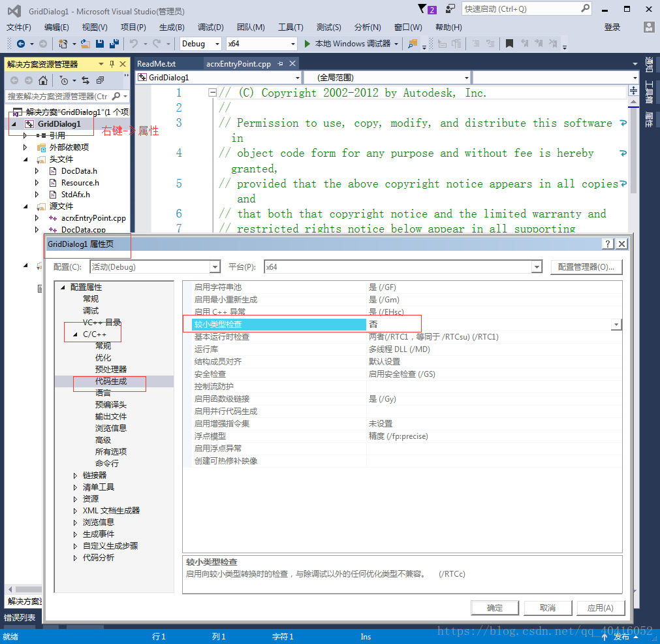This screenshot has width=660, height=644.
Task: Open the x64 platform dropdown in toolbar
Action: (293, 44)
